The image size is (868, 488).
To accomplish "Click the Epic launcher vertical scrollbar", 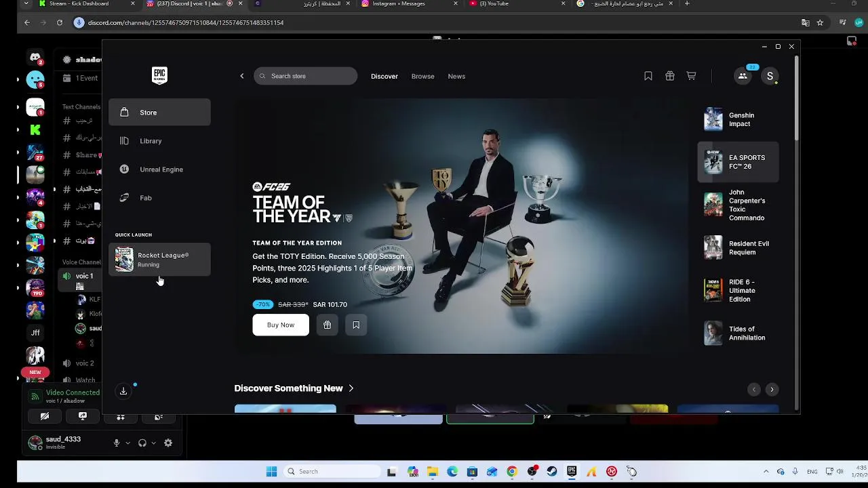I will (x=797, y=98).
